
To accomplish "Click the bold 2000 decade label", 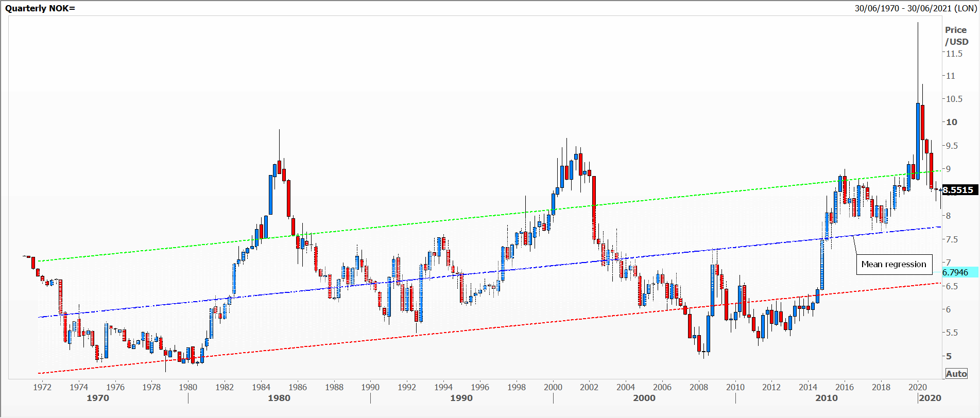I will (x=644, y=398).
